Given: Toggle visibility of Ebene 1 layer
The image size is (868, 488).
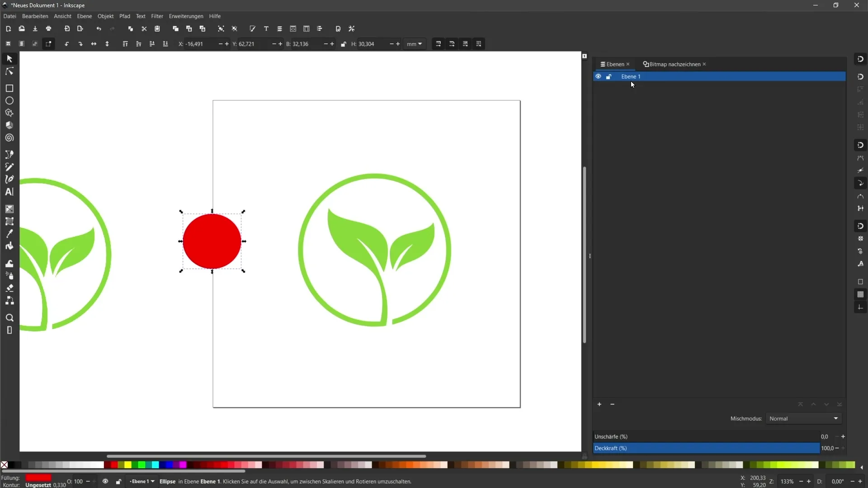Looking at the screenshot, I should [598, 76].
